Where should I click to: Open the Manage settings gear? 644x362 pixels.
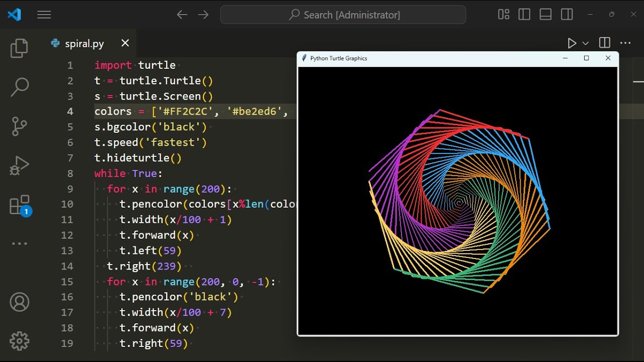(19, 341)
